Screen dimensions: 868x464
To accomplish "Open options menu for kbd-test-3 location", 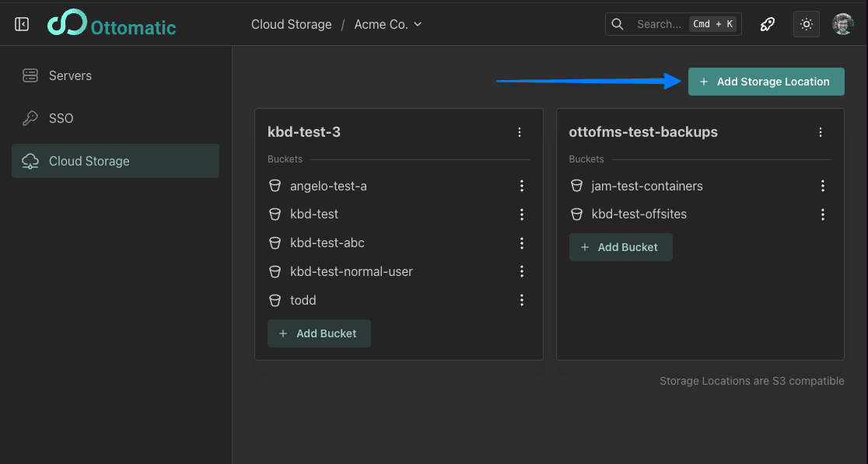I will point(520,132).
